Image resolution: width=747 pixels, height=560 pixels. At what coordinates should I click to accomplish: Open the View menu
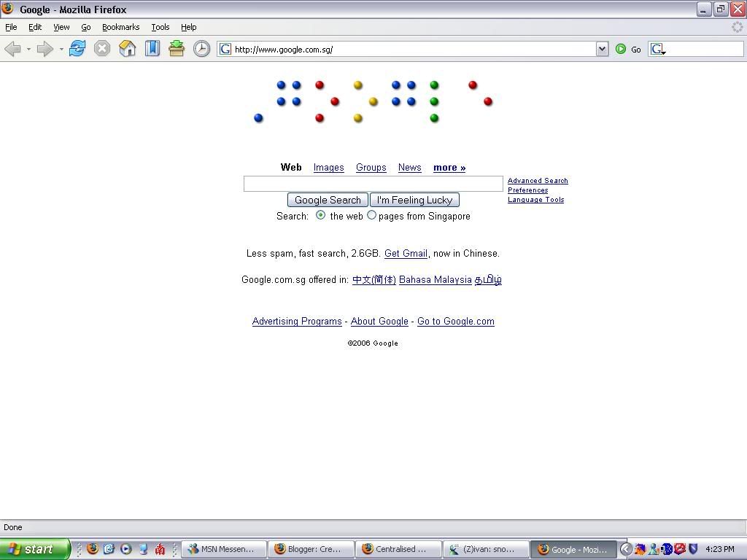click(61, 27)
